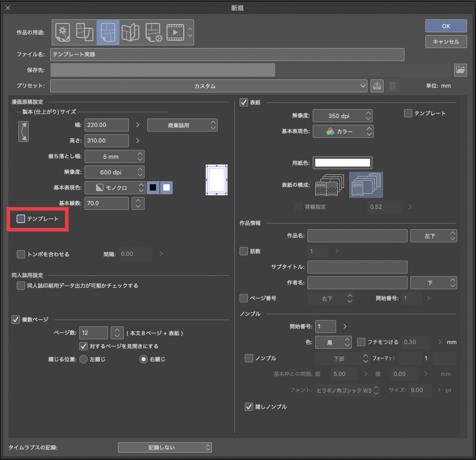Choose the fanzine printing open-book icon

(130, 32)
